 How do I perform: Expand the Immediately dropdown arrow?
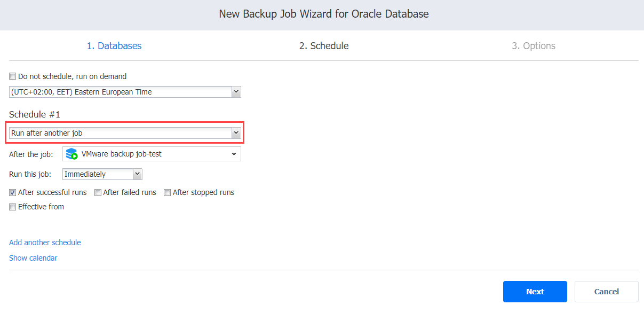137,174
